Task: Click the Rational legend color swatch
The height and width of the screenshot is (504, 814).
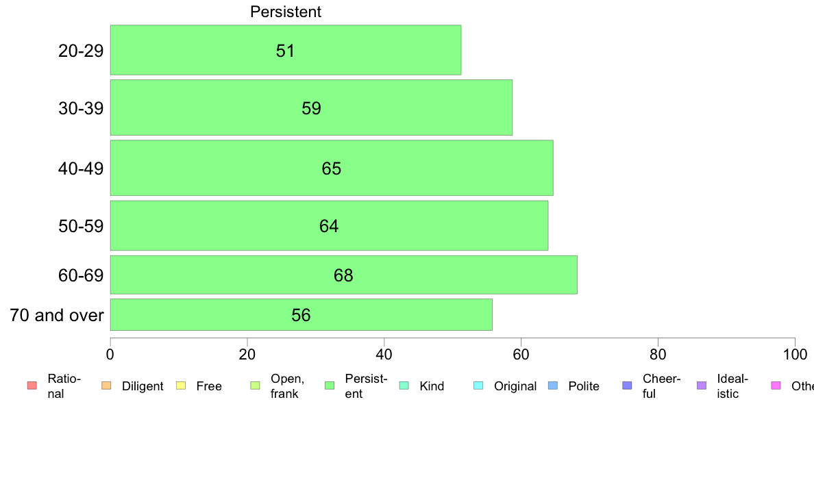Action: [x=32, y=386]
